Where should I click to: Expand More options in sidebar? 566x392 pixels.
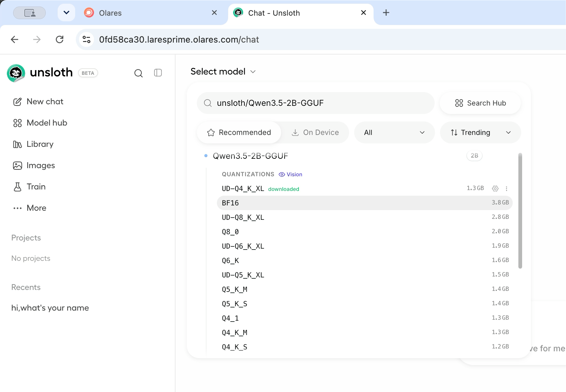pos(30,208)
